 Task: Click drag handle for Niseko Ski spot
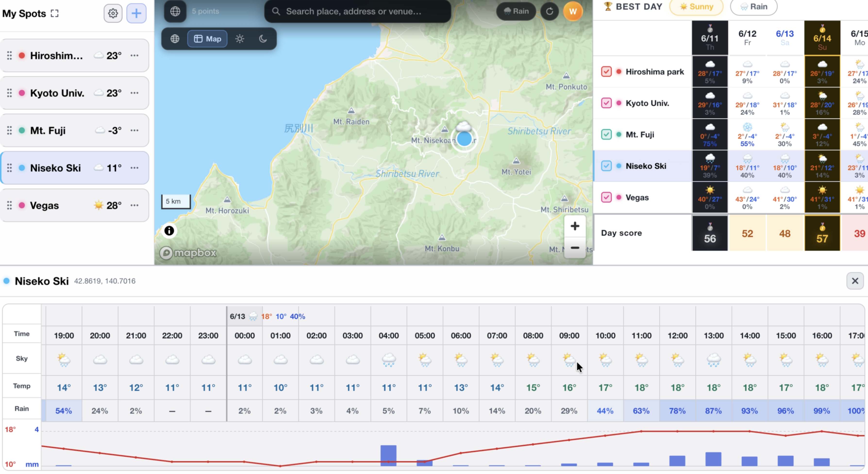9,168
